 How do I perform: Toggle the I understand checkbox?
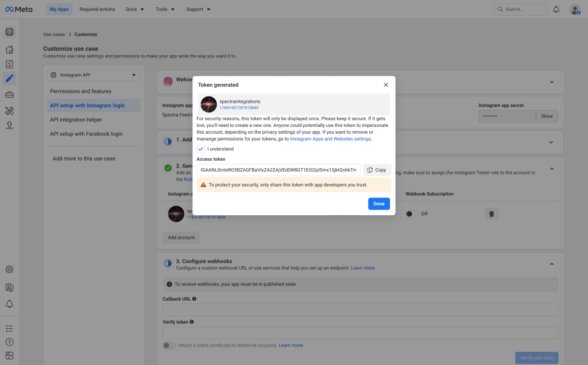point(200,149)
